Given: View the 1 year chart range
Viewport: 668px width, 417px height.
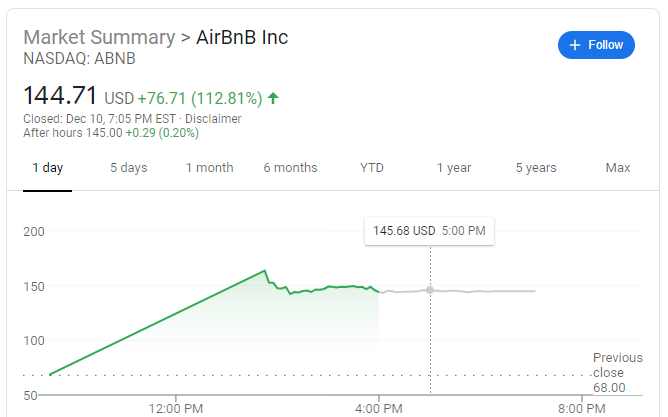Looking at the screenshot, I should [454, 168].
